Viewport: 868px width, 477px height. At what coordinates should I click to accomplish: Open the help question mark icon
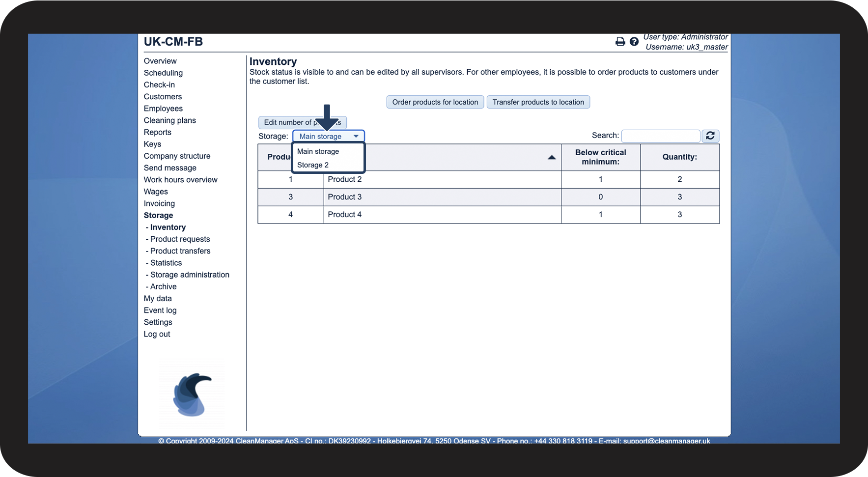point(634,42)
